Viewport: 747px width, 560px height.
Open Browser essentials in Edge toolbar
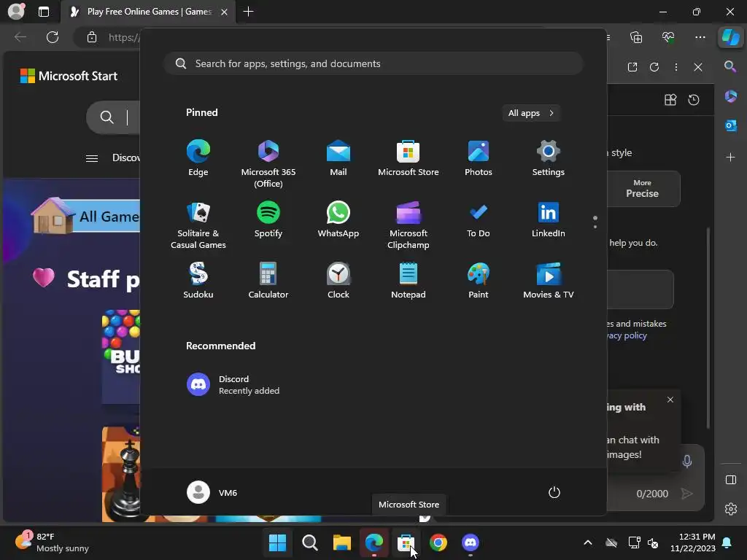point(668,37)
